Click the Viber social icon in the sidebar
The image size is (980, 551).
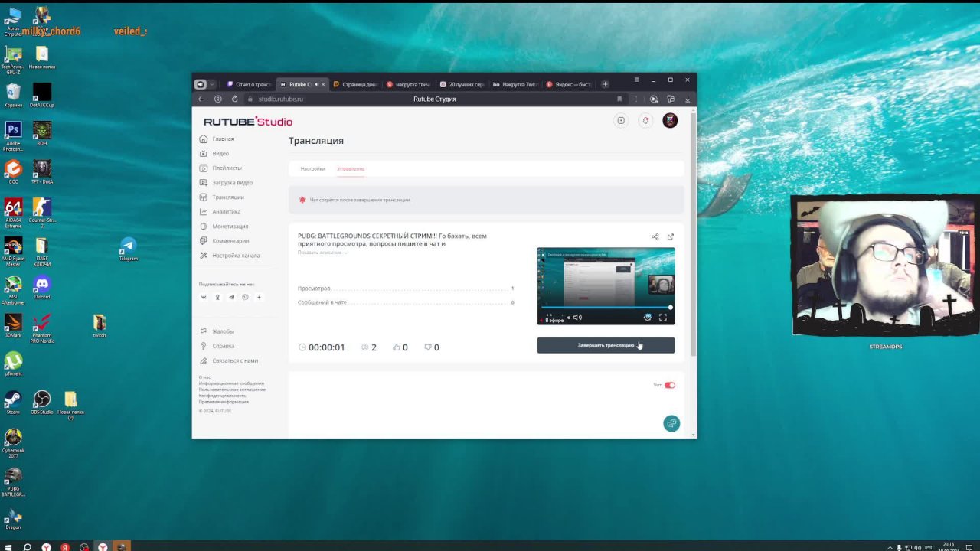[x=245, y=297]
